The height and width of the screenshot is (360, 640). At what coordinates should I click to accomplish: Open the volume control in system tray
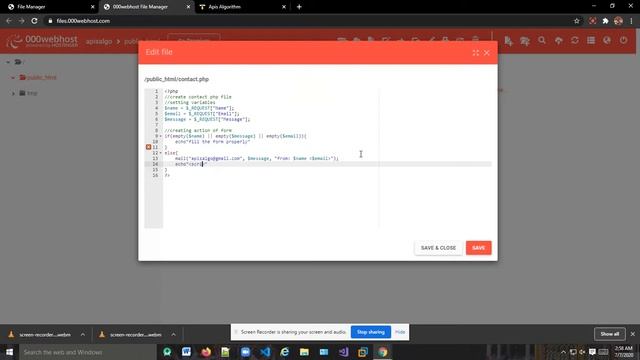pos(582,352)
